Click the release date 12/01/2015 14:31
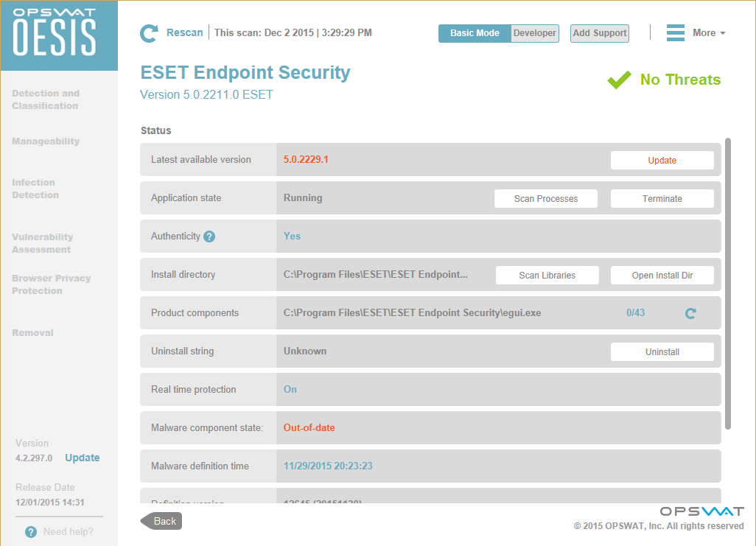 [50, 502]
